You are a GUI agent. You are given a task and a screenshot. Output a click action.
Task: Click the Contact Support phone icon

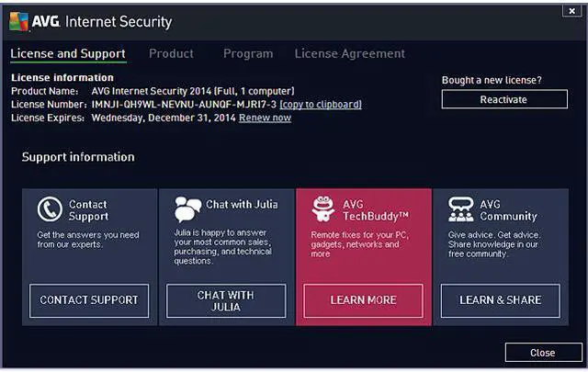[x=50, y=209]
